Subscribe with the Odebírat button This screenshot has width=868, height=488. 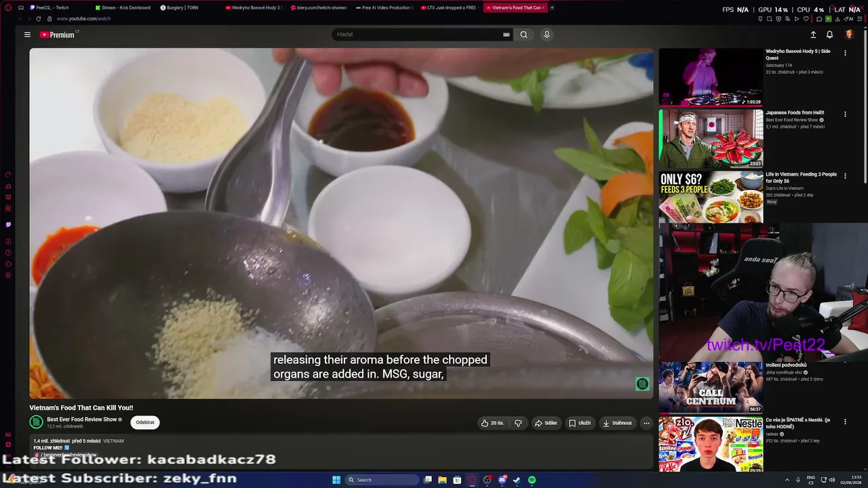tap(145, 422)
